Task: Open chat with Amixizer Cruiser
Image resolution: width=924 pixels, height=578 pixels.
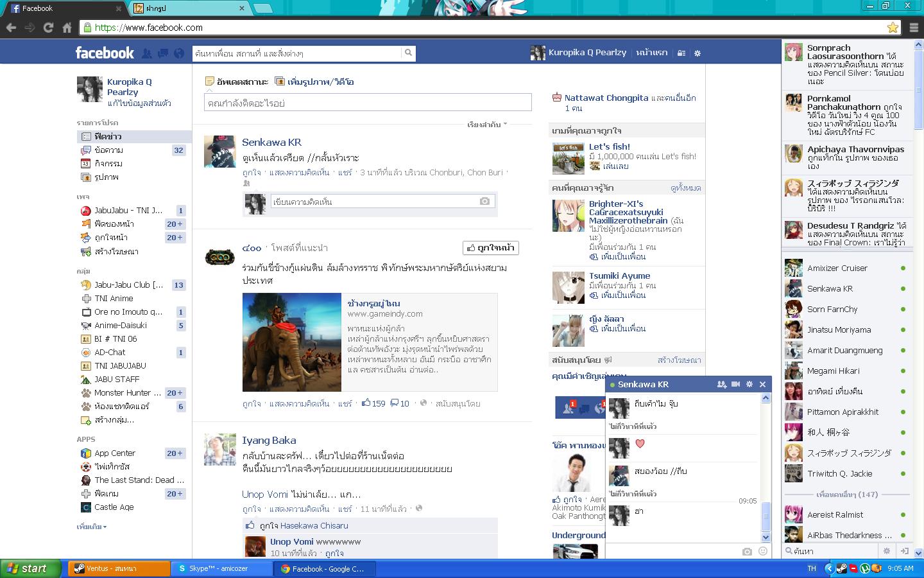Action: [x=846, y=268]
